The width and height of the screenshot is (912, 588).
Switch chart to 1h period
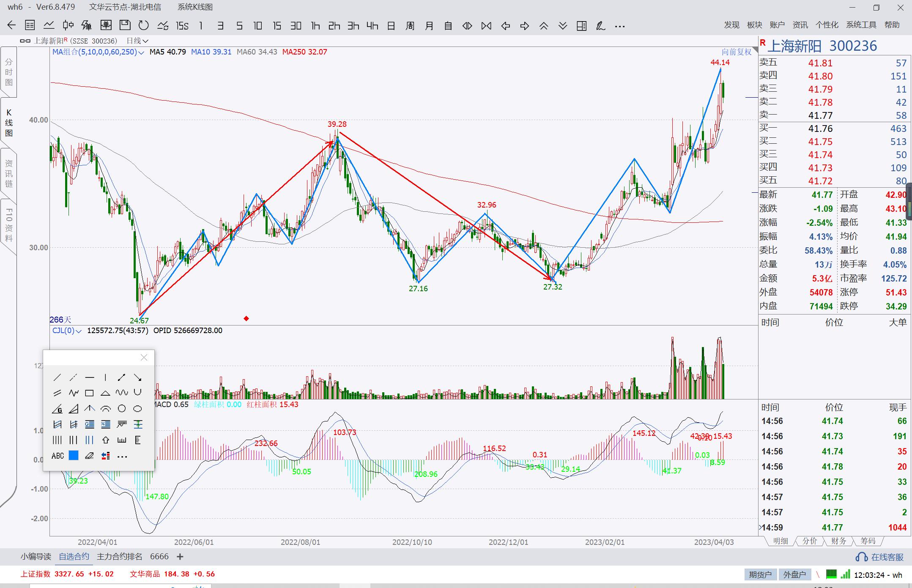click(x=315, y=26)
